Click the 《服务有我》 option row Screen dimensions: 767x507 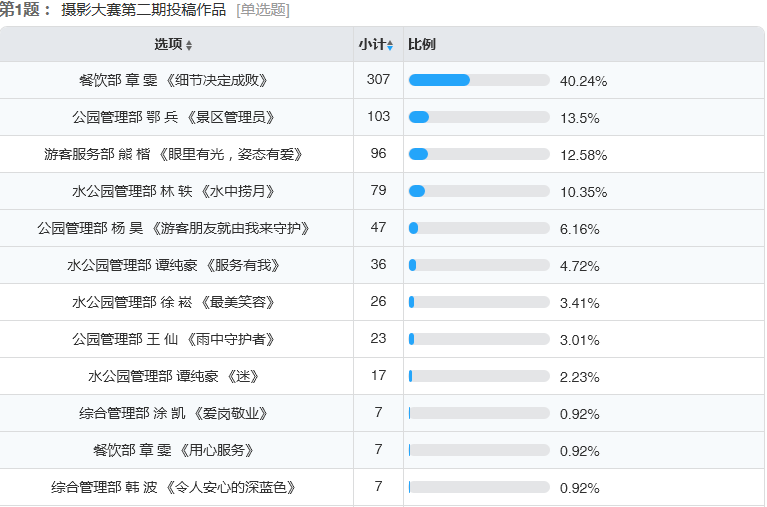174,265
